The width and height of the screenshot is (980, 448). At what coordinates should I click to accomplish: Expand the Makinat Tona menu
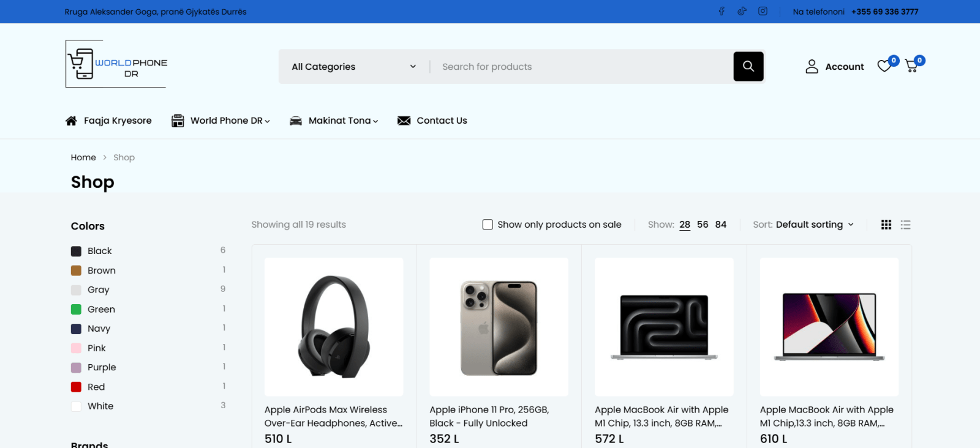coord(342,121)
